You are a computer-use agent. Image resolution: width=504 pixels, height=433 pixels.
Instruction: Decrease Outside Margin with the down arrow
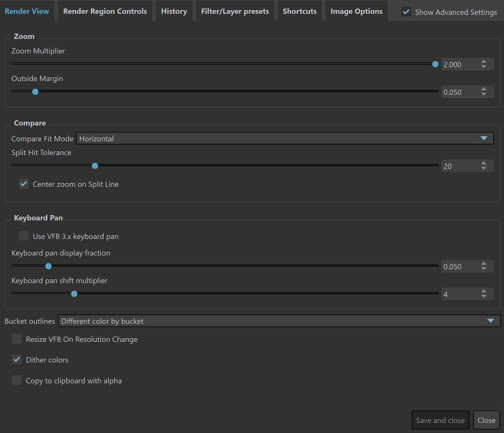[484, 94]
